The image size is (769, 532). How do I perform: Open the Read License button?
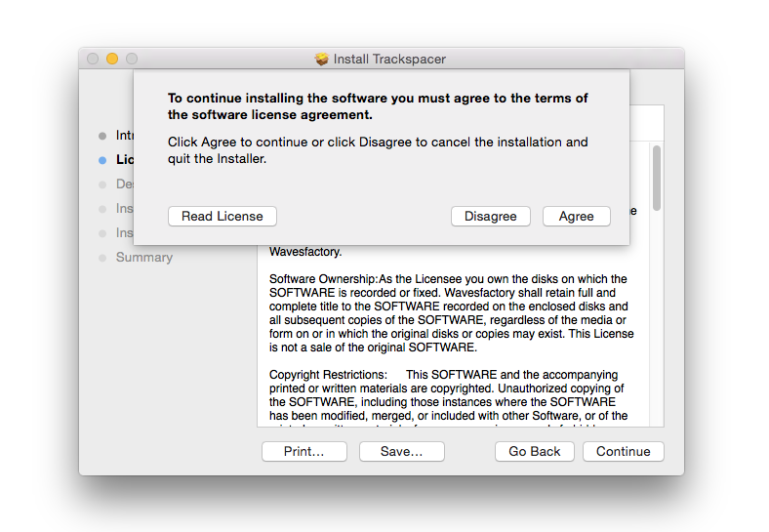223,217
